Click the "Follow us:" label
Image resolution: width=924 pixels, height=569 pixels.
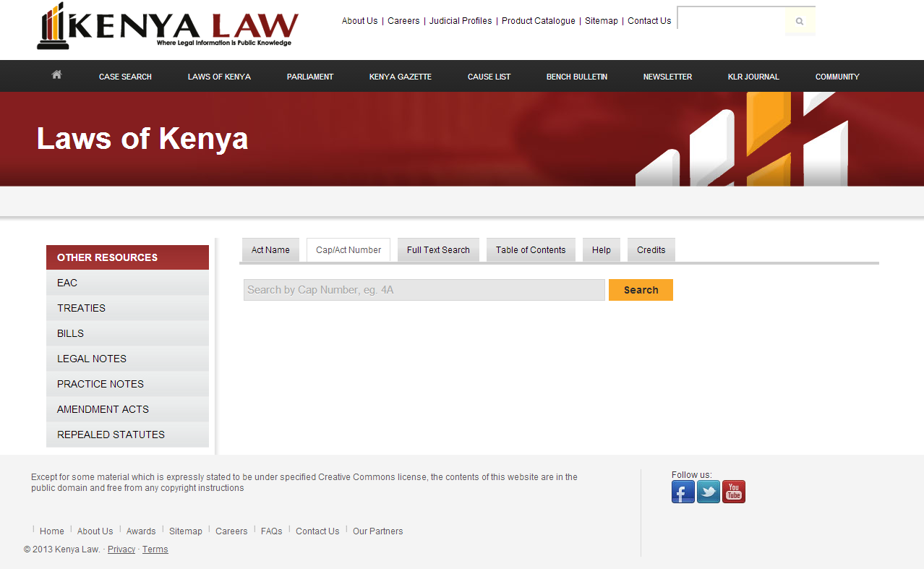click(x=692, y=475)
